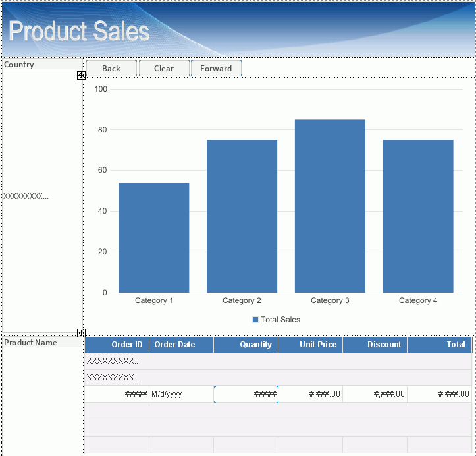Click the Unit Price column header

[x=310, y=345]
